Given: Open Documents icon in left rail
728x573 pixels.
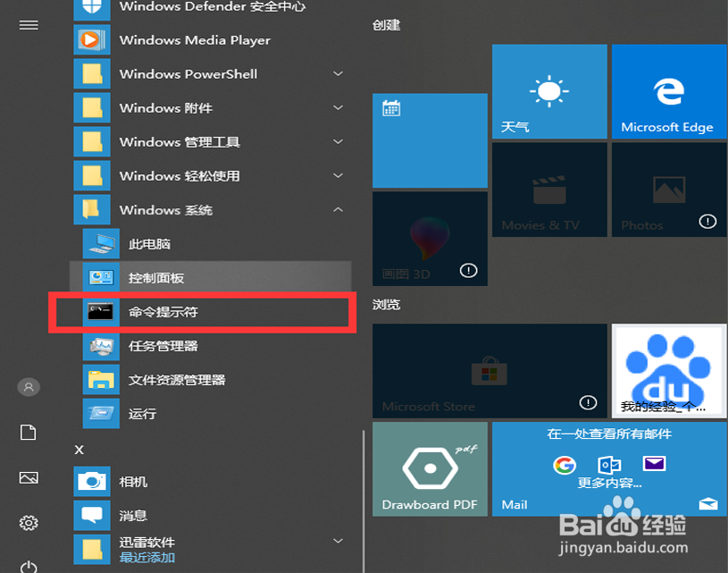Looking at the screenshot, I should tap(29, 432).
